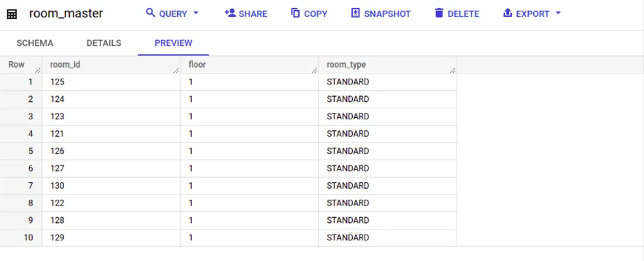Select room_id cell 124
The height and width of the screenshot is (261, 644).
tap(111, 99)
